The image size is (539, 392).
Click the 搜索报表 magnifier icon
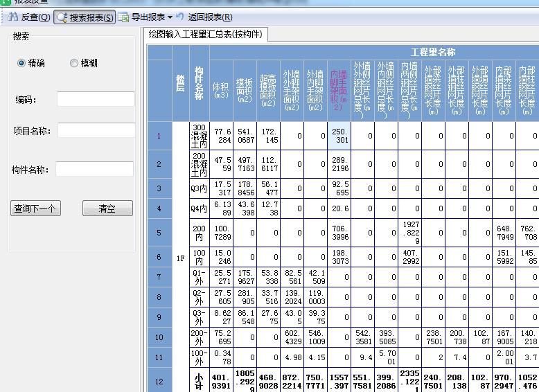pyautogui.click(x=62, y=17)
